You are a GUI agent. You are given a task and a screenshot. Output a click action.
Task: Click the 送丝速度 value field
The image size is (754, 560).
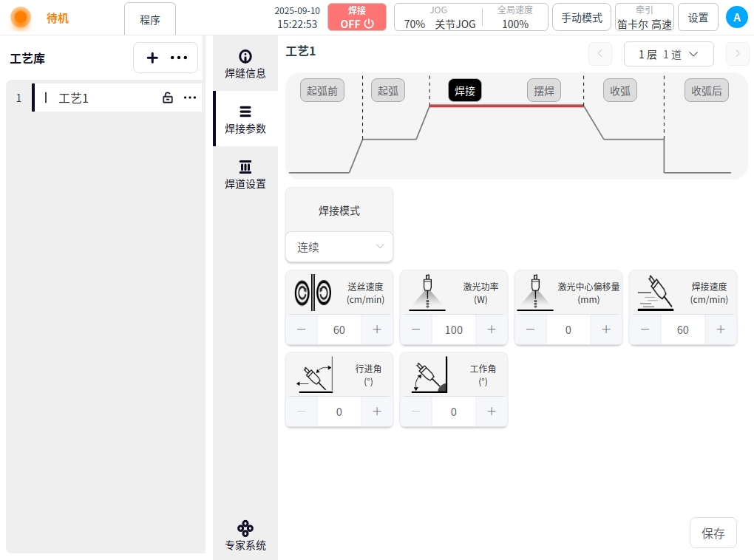(x=339, y=329)
